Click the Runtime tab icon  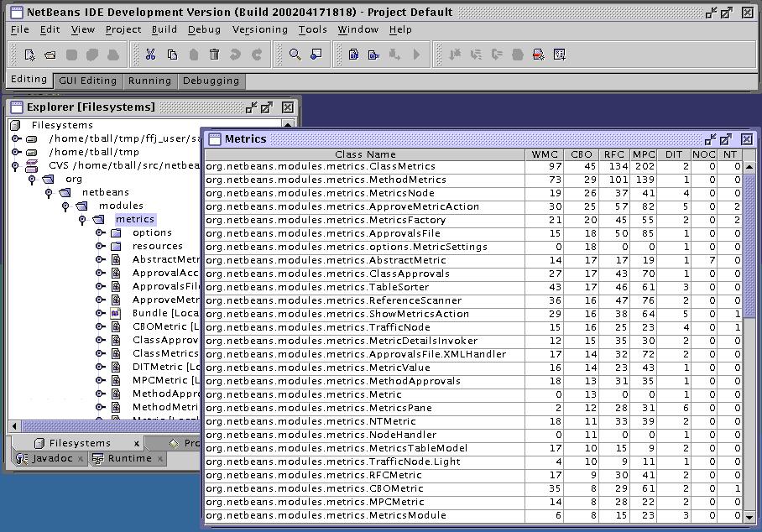pos(97,458)
